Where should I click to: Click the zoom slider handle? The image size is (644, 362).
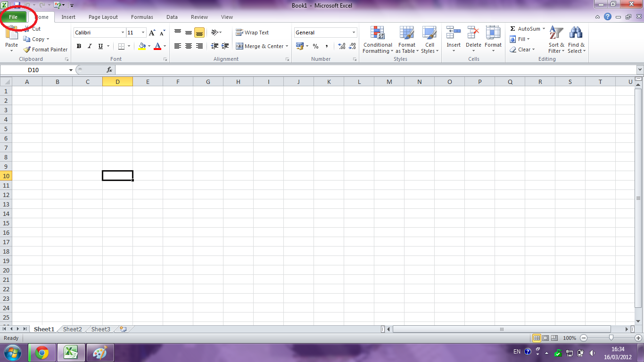point(611,338)
